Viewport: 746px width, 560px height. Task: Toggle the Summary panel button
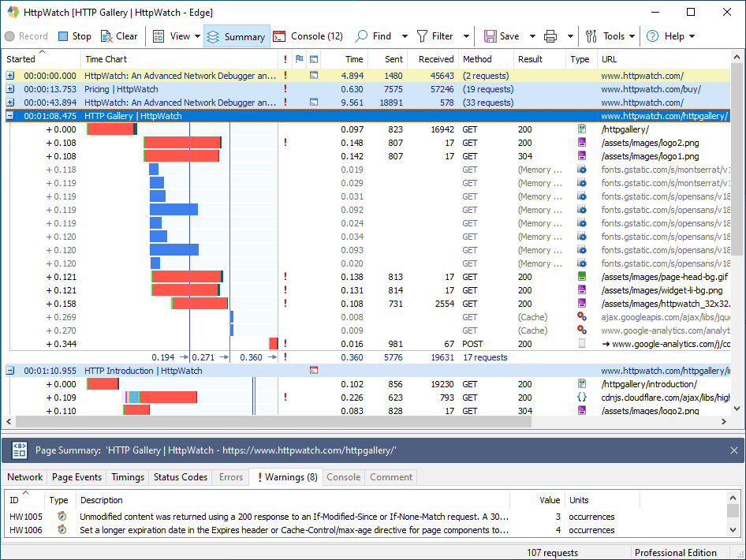tap(237, 36)
